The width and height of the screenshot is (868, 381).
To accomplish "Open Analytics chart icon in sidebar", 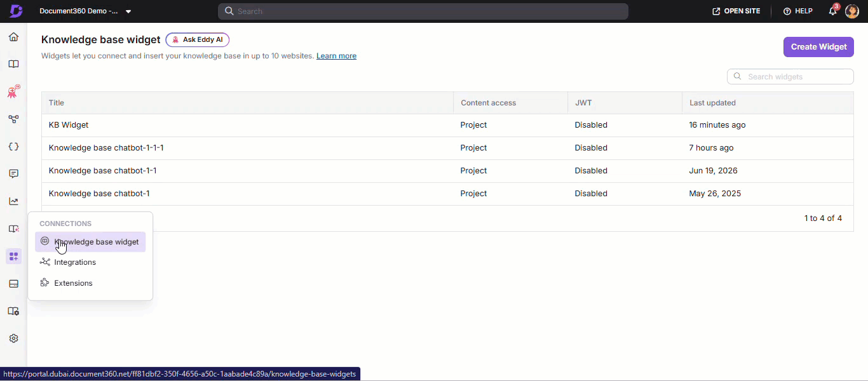I will coord(13,201).
